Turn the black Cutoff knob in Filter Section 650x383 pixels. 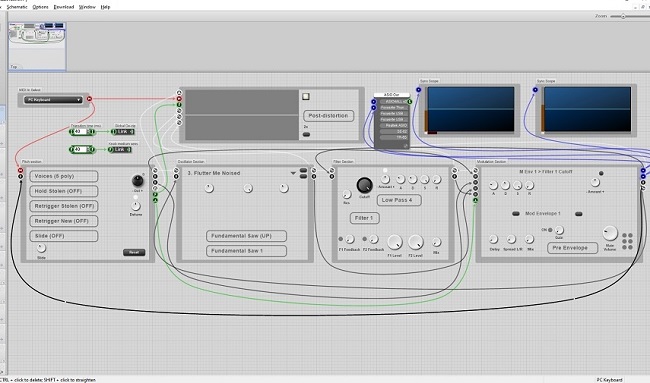pyautogui.click(x=364, y=185)
